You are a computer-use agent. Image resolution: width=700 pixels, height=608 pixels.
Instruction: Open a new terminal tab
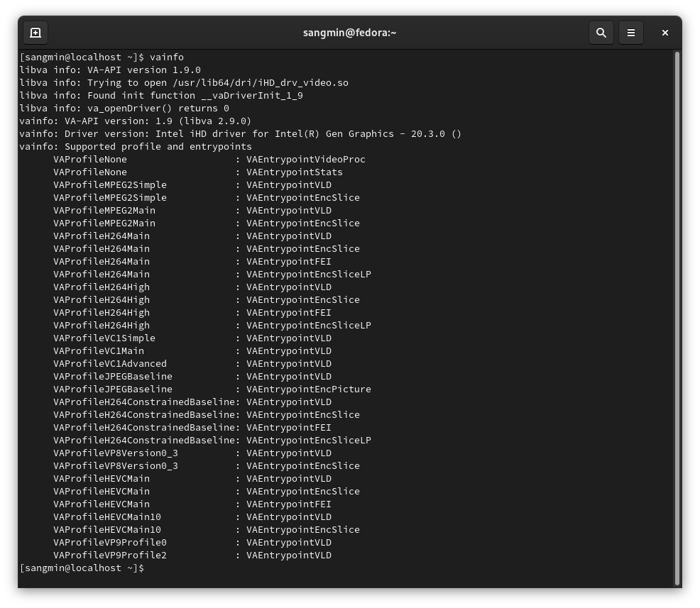(35, 33)
